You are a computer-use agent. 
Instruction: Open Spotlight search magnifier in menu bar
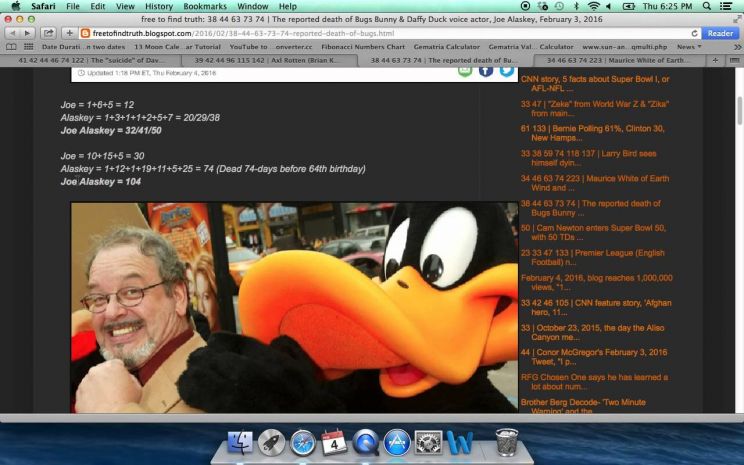coord(707,6)
